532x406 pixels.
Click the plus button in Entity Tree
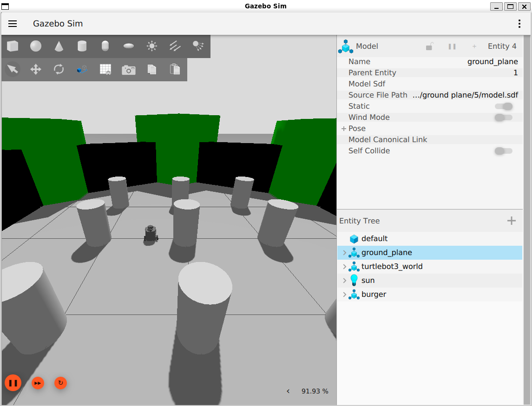(512, 221)
